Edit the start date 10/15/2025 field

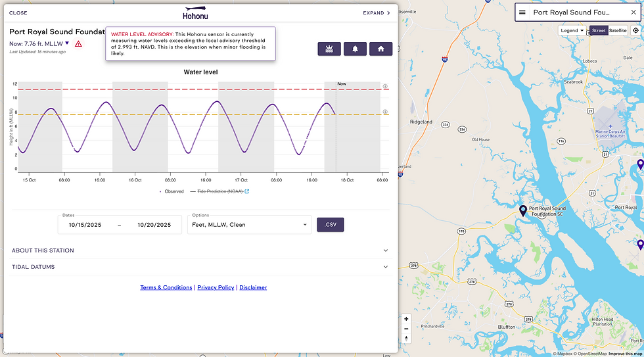point(85,225)
